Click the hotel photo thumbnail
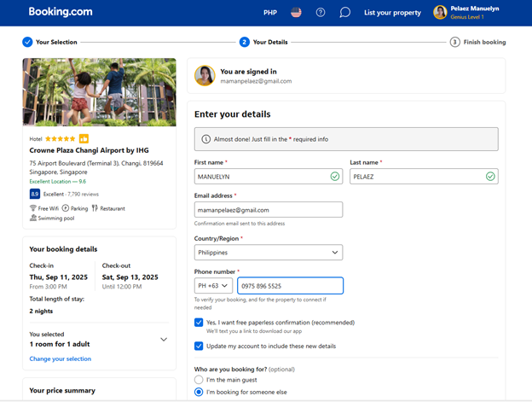 point(99,92)
